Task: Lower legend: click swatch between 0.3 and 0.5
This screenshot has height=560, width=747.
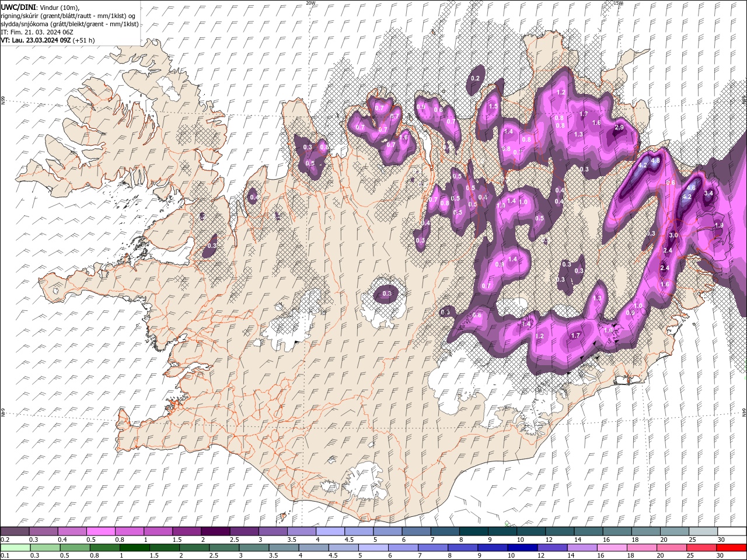Action: click(x=45, y=548)
